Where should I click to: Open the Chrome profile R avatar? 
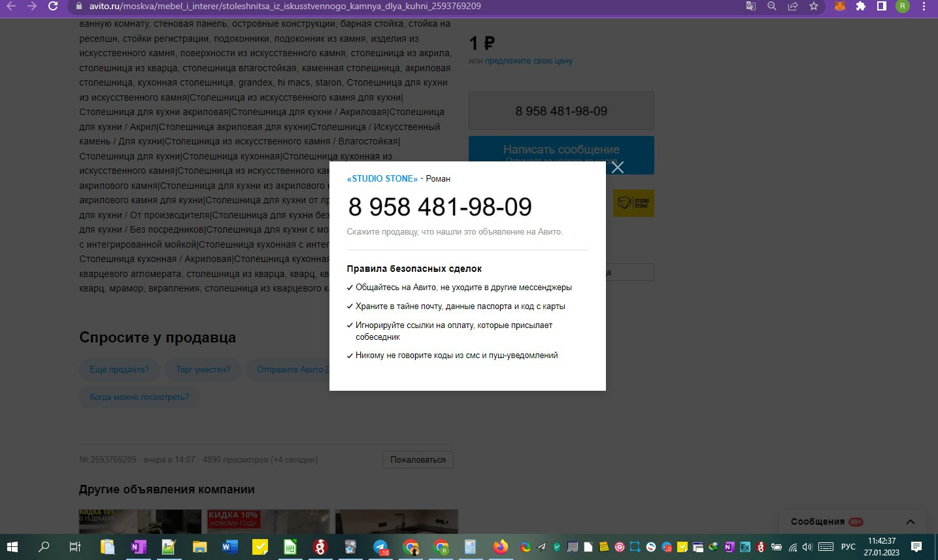(903, 6)
